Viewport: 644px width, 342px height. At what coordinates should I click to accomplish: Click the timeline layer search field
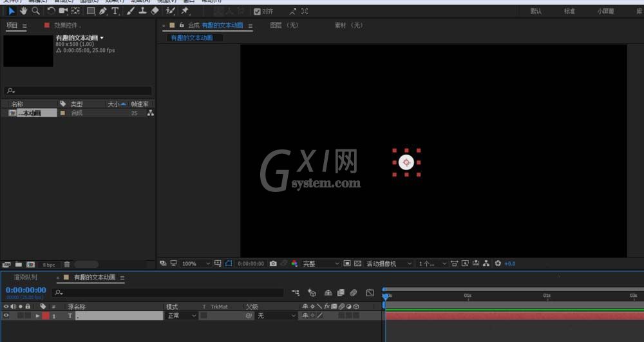(167, 292)
